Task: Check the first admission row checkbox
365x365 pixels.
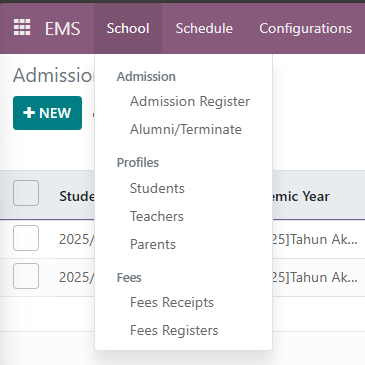Action: pyautogui.click(x=26, y=238)
